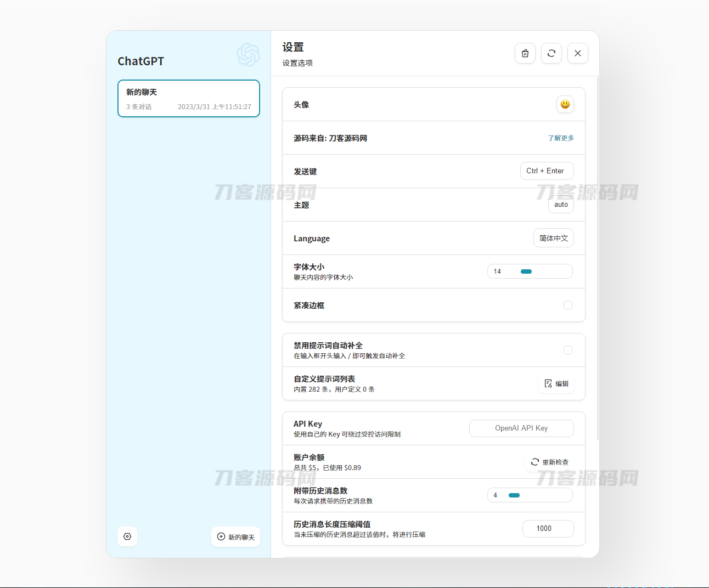Image resolution: width=709 pixels, height=588 pixels.
Task: Click the OpenAI API Key input field
Action: [521, 428]
